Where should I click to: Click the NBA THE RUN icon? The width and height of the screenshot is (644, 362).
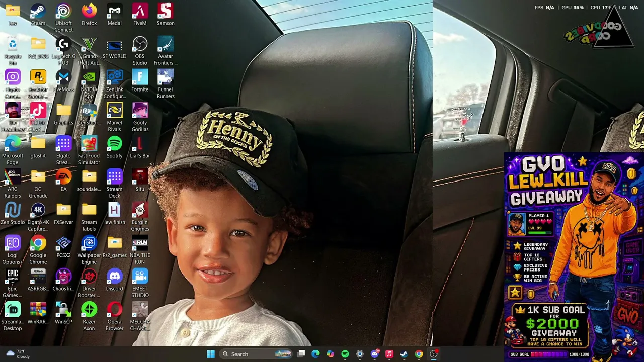[x=140, y=250]
